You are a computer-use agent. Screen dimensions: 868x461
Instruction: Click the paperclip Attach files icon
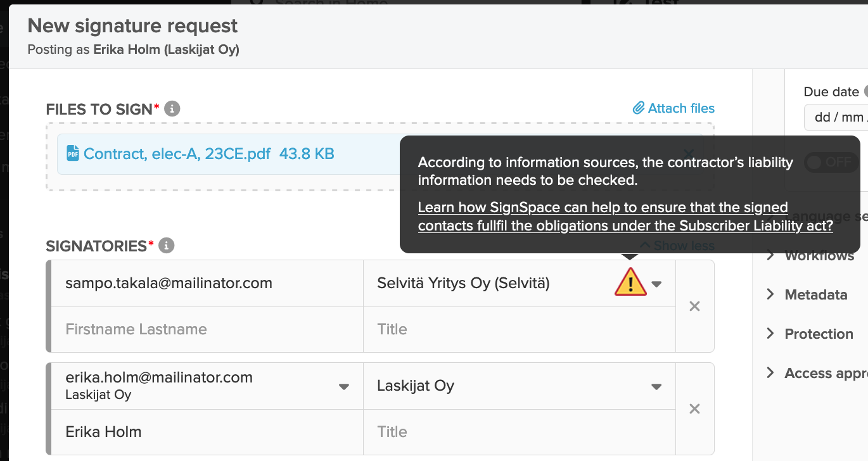(x=639, y=108)
